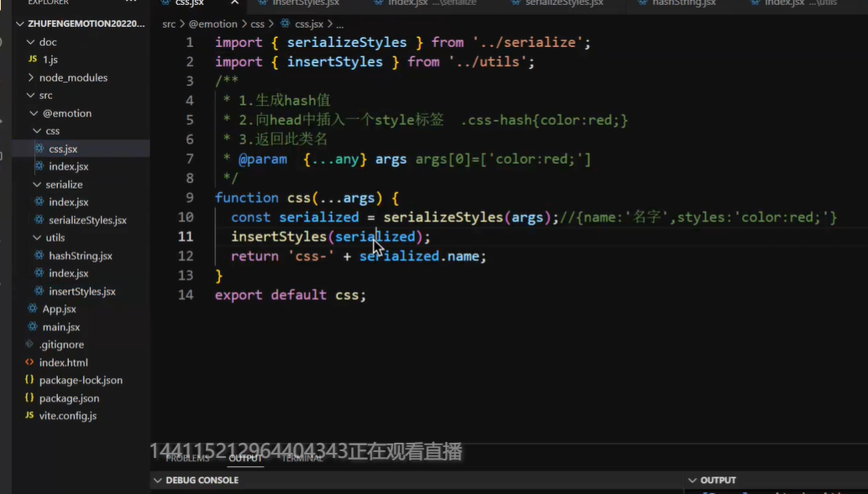The image size is (868, 494).
Task: Collapse the @emotion folder
Action: [x=34, y=113]
